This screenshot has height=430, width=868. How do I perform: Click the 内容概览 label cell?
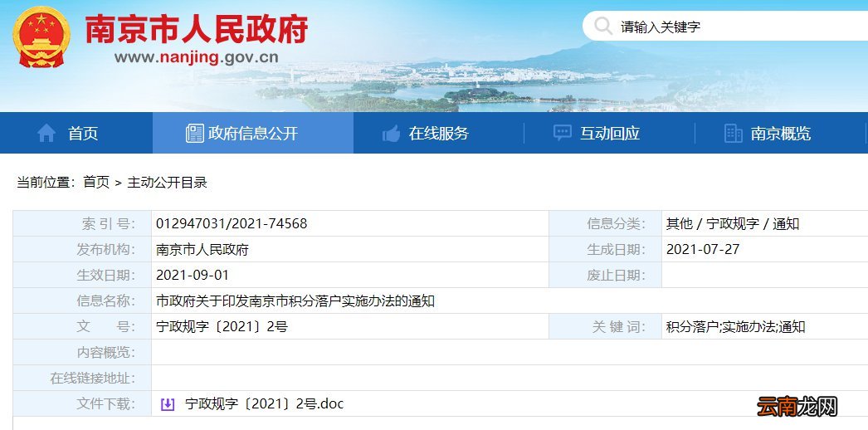pos(82,352)
